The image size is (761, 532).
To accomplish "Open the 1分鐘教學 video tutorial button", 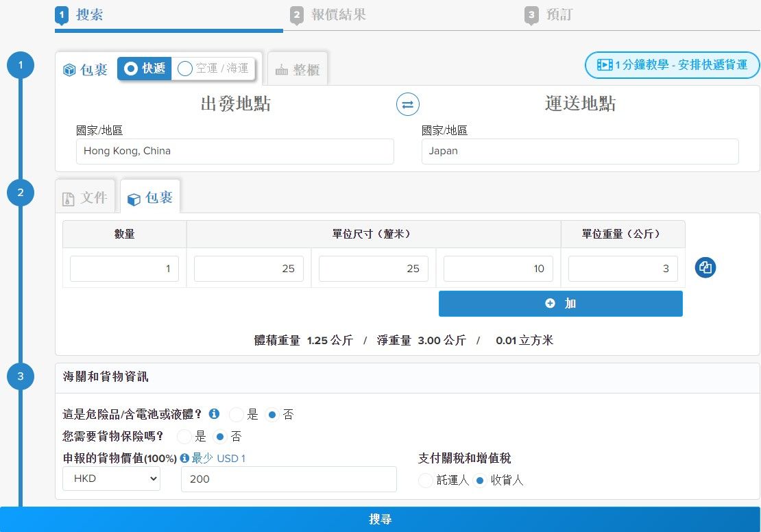I will (x=672, y=65).
